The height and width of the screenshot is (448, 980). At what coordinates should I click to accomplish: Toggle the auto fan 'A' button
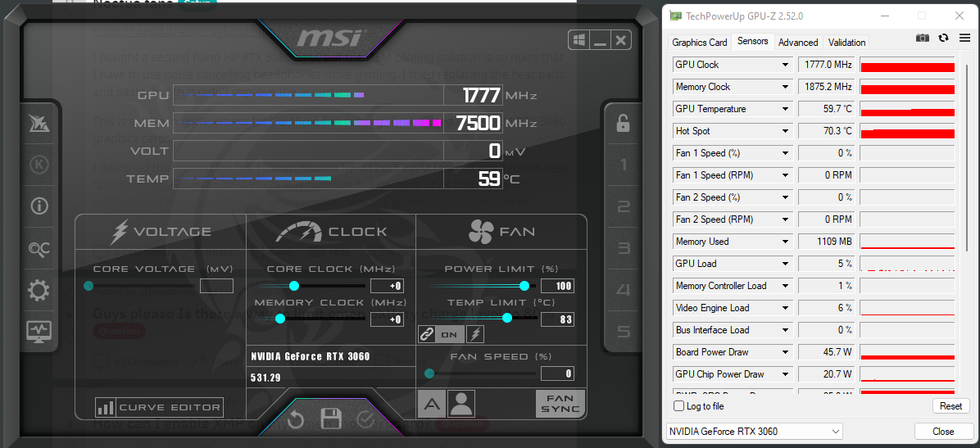pyautogui.click(x=431, y=404)
